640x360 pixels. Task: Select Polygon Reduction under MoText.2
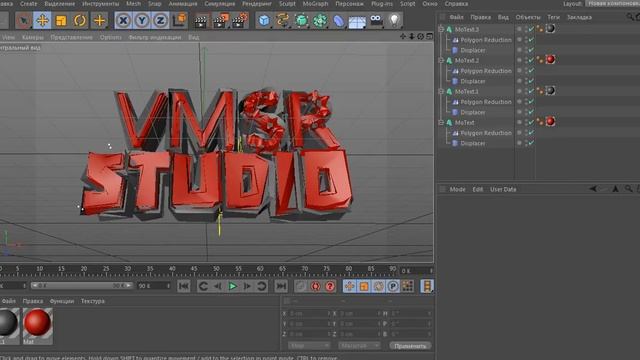coord(486,71)
